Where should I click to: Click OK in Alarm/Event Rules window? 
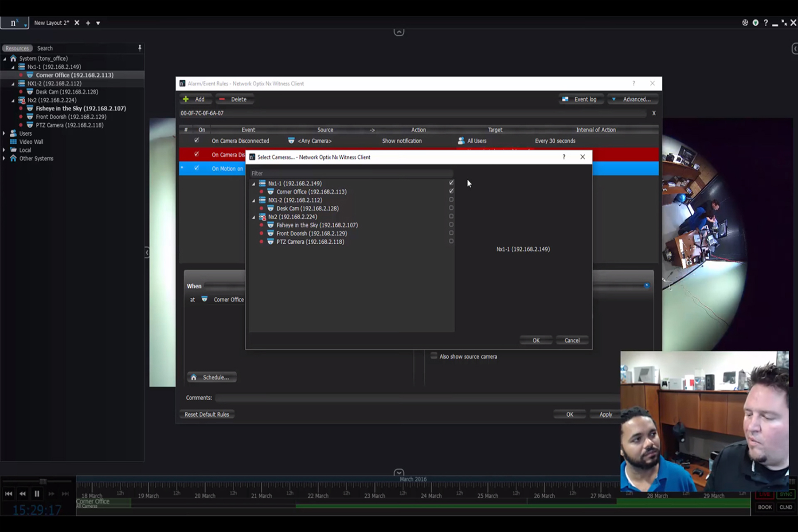[570, 415]
